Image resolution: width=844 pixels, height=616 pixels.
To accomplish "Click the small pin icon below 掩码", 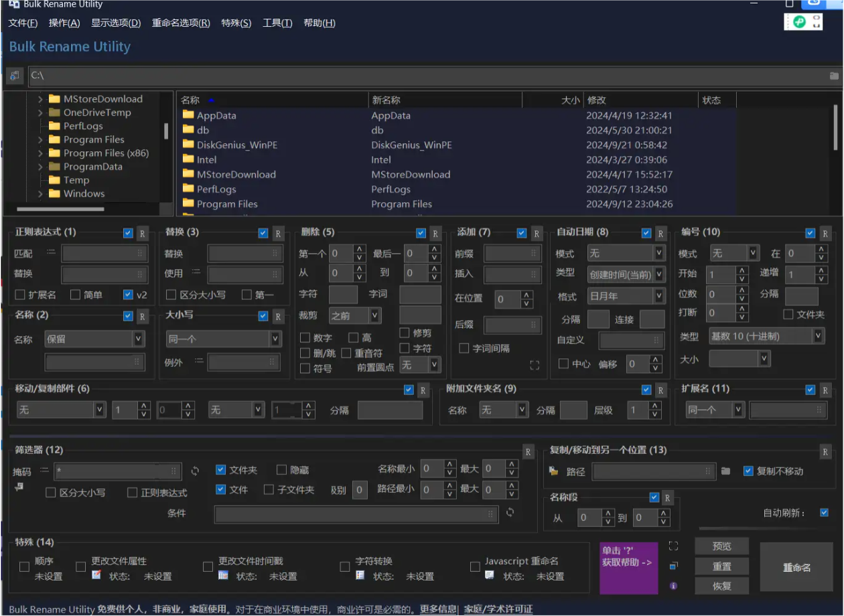I will tap(19, 486).
